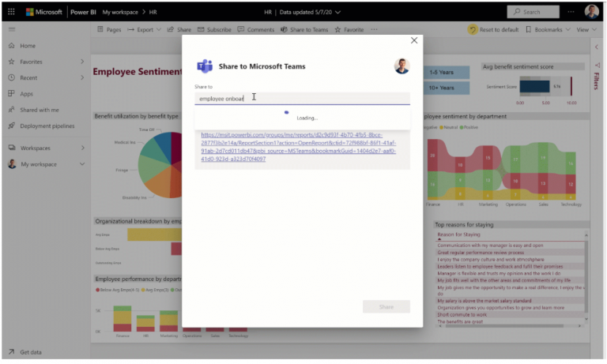The height and width of the screenshot is (364, 607).
Task: Click the Power BI label in header
Action: pyautogui.click(x=83, y=12)
